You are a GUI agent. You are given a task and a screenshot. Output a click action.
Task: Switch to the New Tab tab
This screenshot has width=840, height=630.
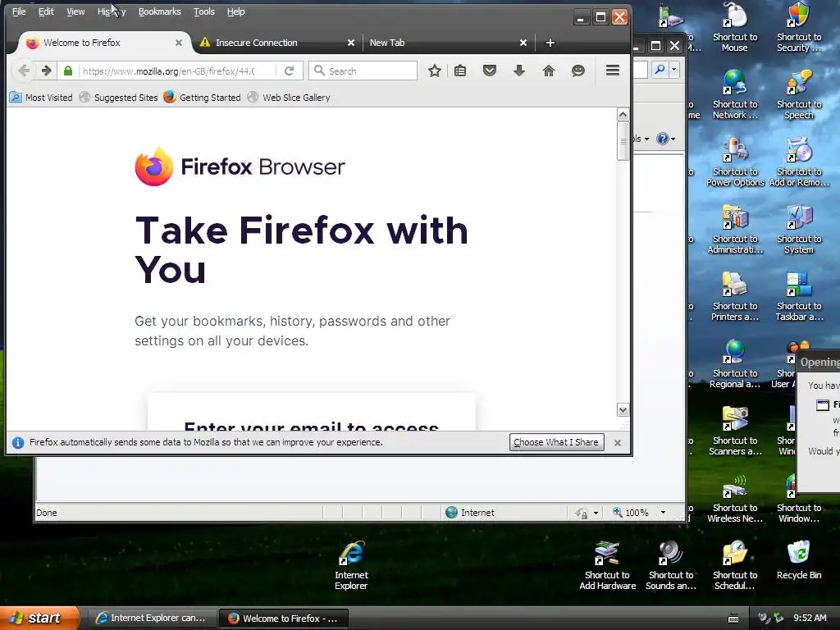447,43
